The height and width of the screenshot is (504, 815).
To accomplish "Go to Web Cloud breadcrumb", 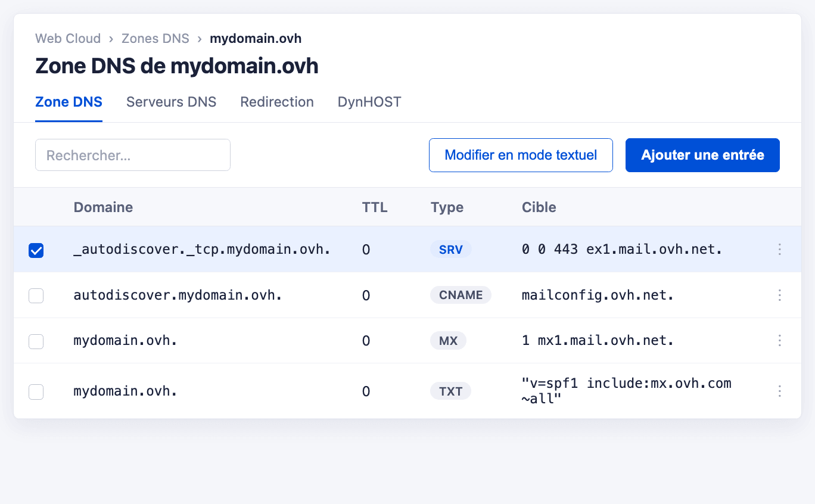I will point(68,39).
